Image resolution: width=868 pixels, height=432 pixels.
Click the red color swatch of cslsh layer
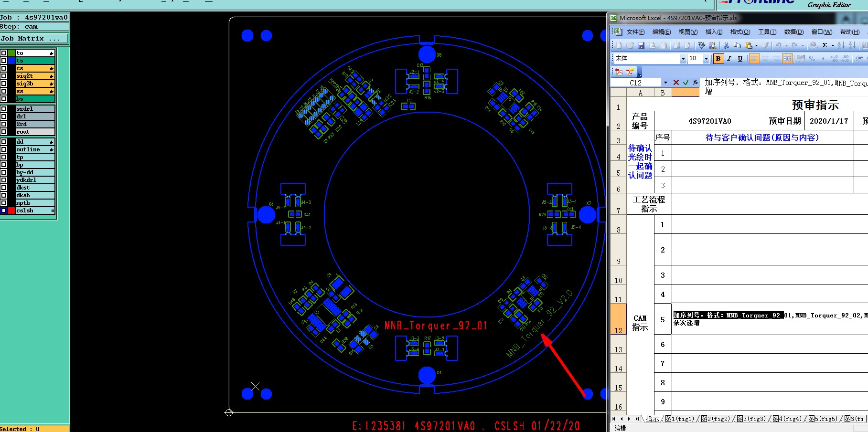pos(11,211)
